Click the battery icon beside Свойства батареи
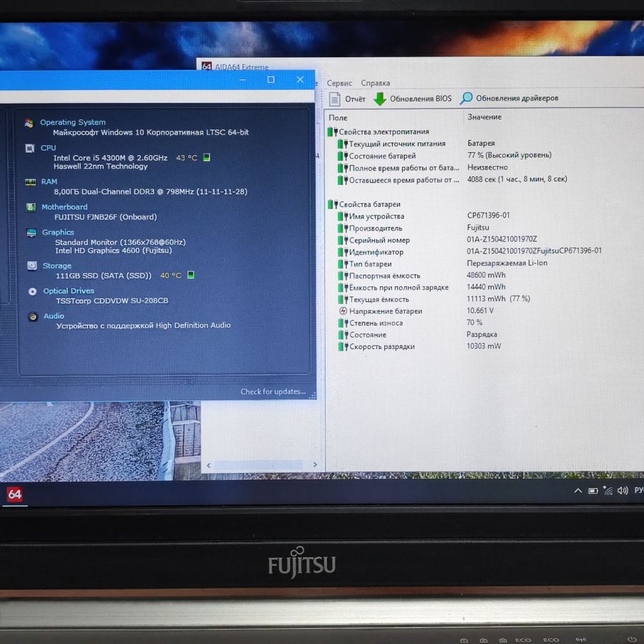 pos(333,204)
